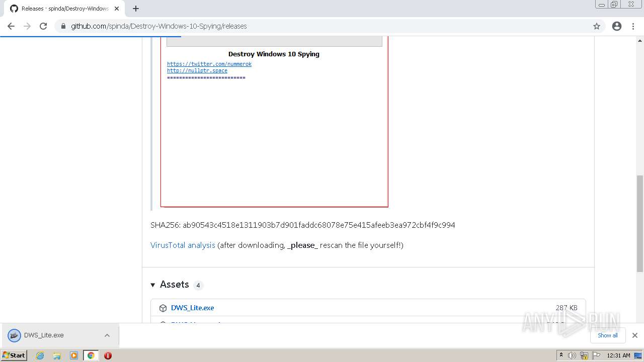Image resolution: width=644 pixels, height=362 pixels.
Task: Download DWS_Lite.exe from Assets
Action: pos(192,308)
